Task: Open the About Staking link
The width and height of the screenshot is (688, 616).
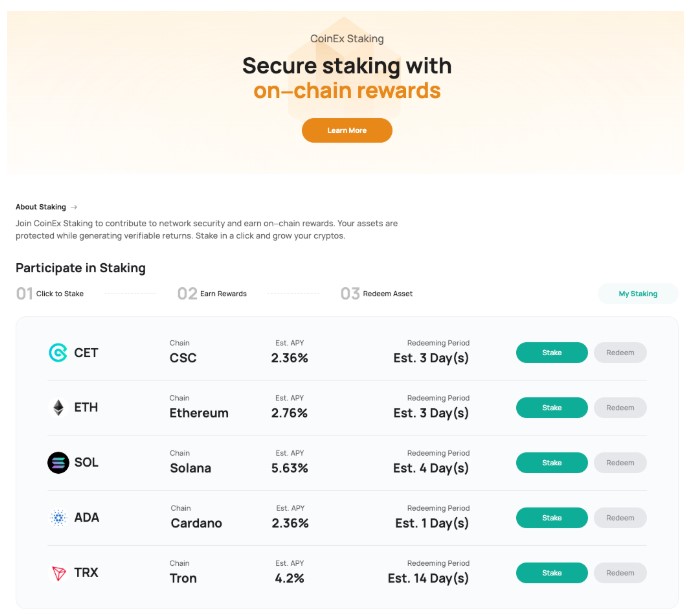Action: tap(41, 207)
